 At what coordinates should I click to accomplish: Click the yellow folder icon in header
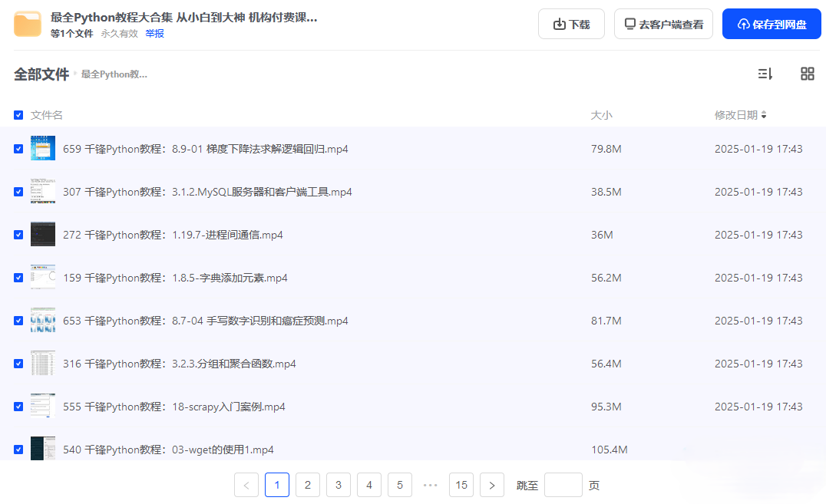tap(28, 25)
